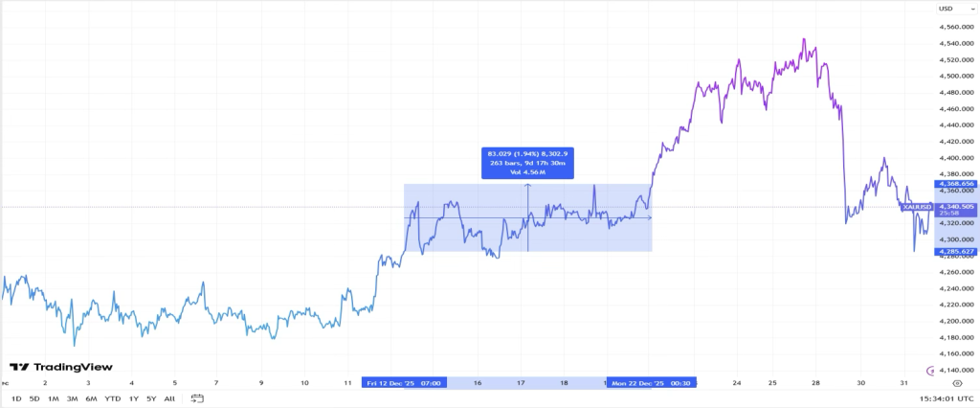
Task: Click the chart settings icon near the time axis
Action: click(x=956, y=382)
